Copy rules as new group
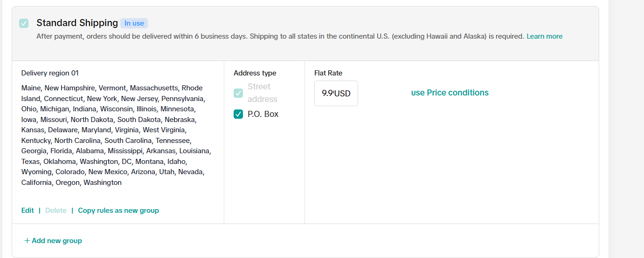Viewport: 644px width, 258px height. tap(118, 210)
